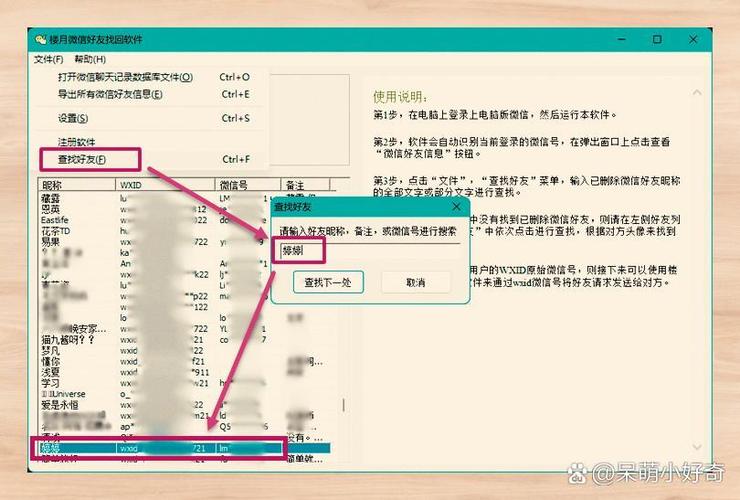Select the 猫九都呀？？ friend row
The width and height of the screenshot is (740, 500).
click(184, 340)
